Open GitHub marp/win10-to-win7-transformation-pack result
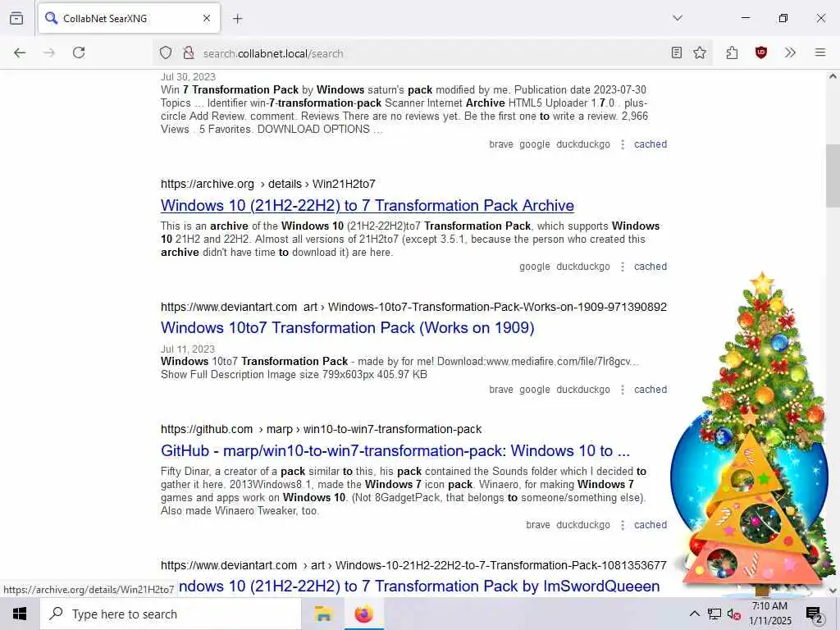840x630 pixels. (x=395, y=451)
